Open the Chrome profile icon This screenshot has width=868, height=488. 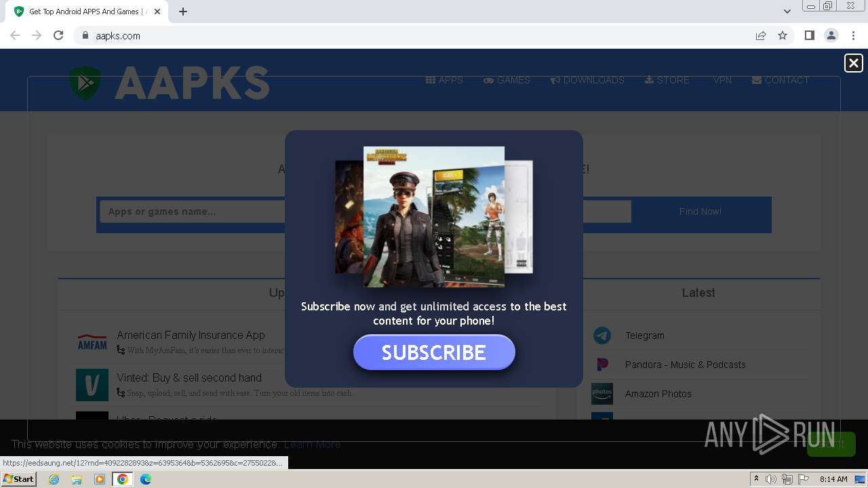tap(831, 35)
